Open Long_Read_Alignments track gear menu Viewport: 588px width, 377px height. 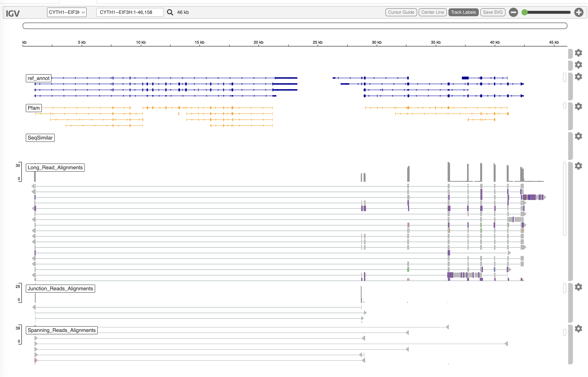[578, 166]
